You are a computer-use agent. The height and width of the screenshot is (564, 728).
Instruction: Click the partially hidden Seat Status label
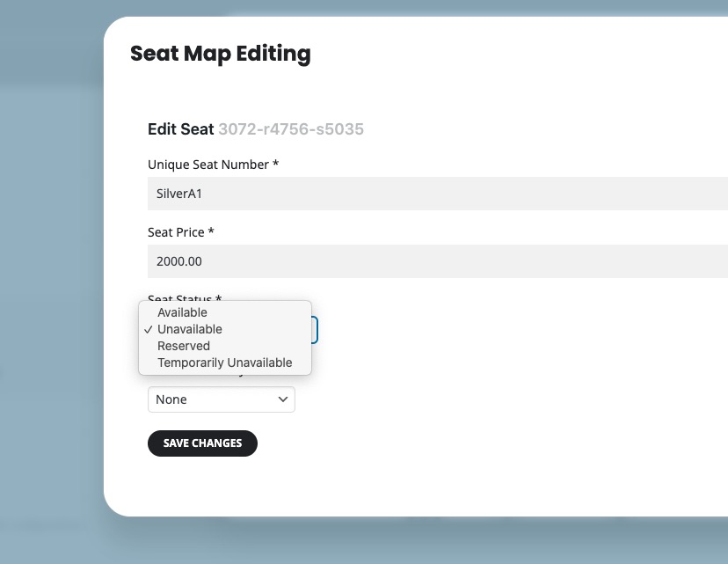pos(185,297)
